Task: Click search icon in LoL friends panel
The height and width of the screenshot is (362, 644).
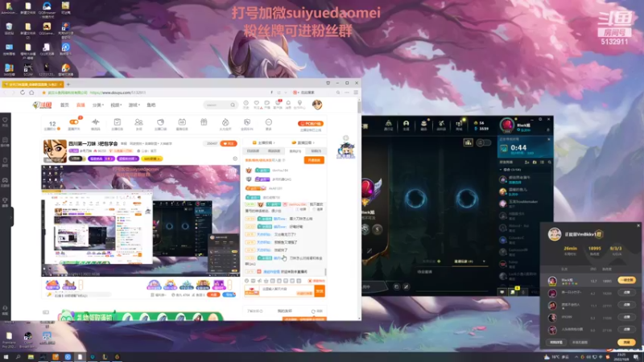Action: click(x=550, y=162)
